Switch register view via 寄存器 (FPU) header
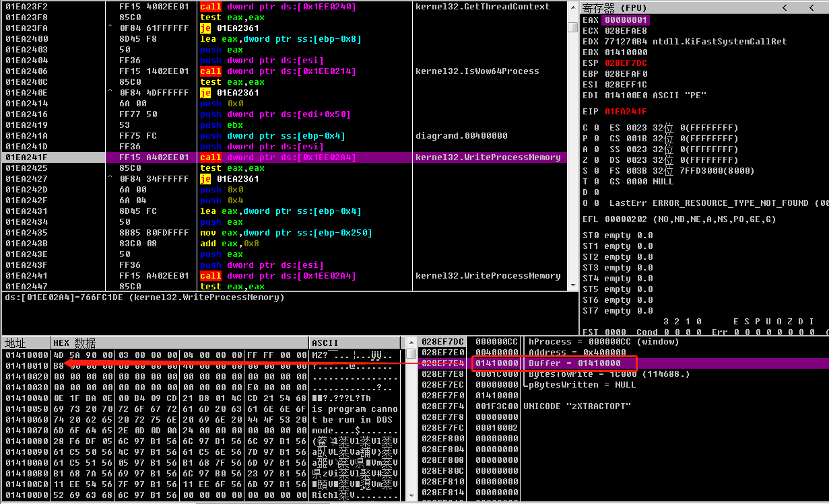 [614, 7]
